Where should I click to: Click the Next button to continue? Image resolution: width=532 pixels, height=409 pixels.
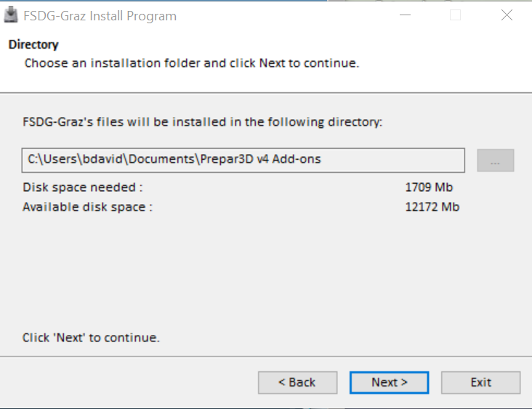(389, 382)
